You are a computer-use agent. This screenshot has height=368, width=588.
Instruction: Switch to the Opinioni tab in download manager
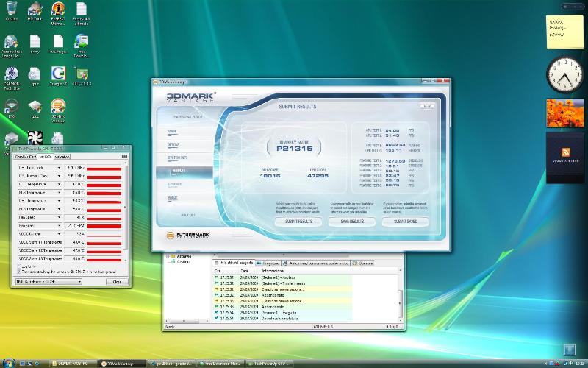(x=362, y=263)
